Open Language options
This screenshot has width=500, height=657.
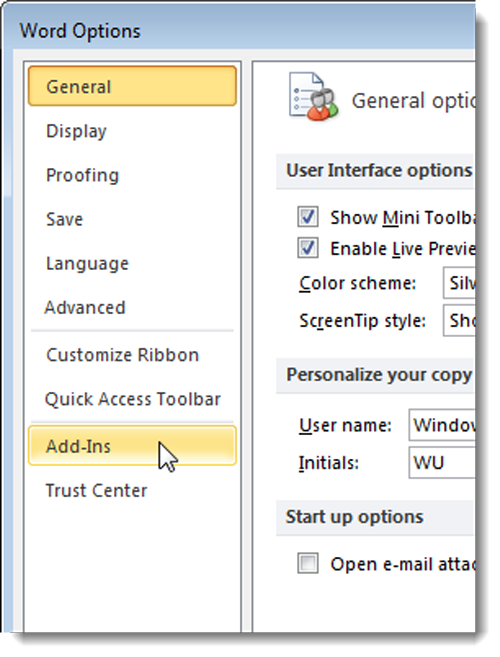132,264
